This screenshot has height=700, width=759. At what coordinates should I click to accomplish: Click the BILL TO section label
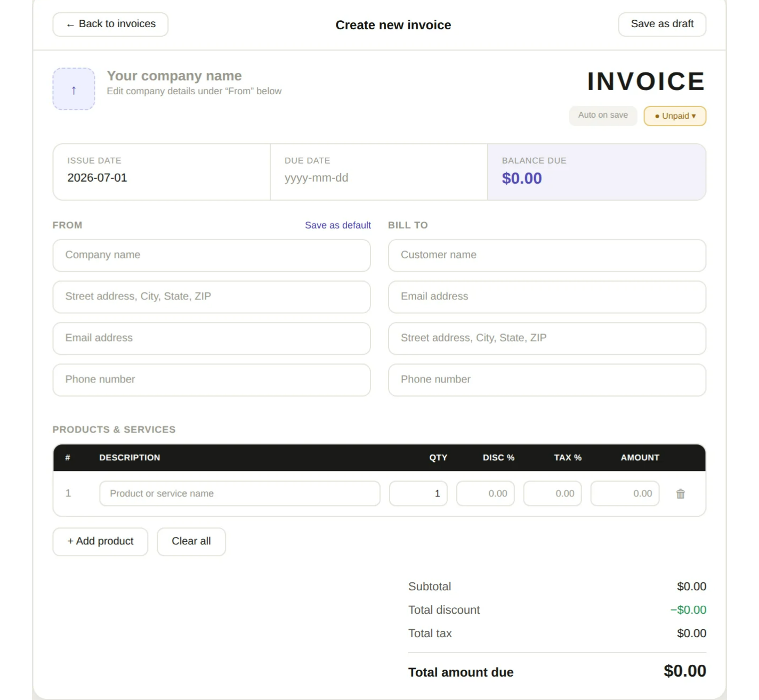(408, 225)
